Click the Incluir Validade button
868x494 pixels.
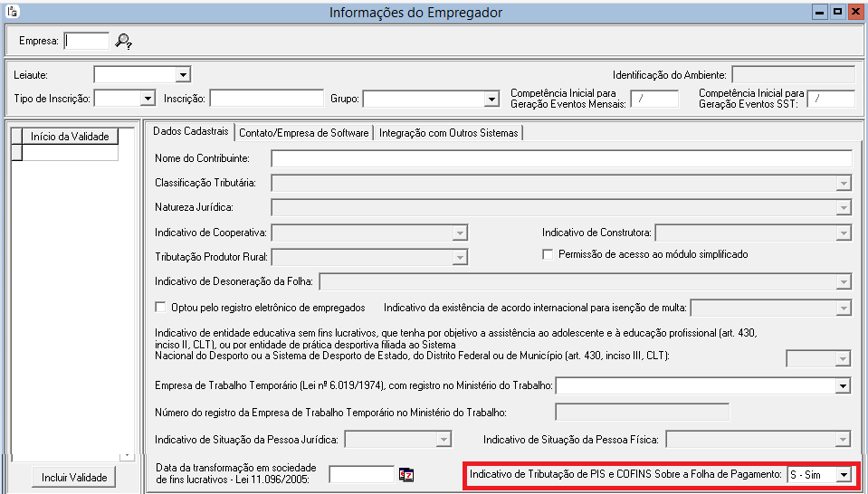[74, 478]
